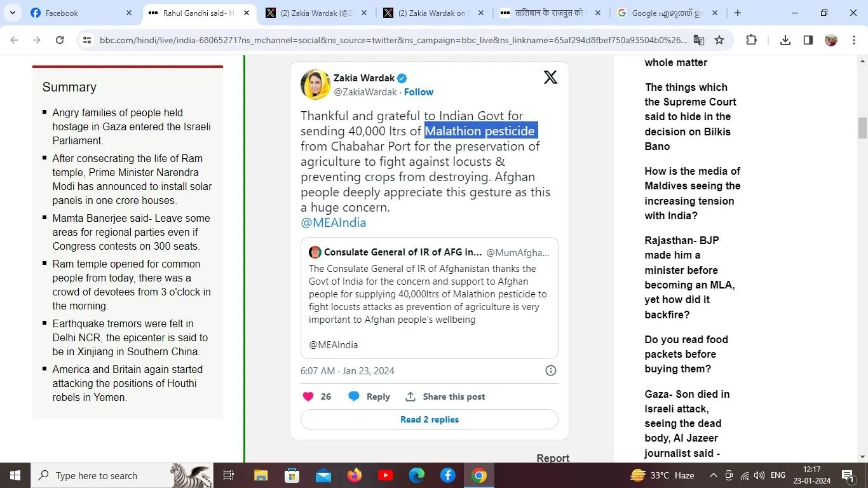Switch to the Hindi-titled BBC tab

(x=550, y=13)
